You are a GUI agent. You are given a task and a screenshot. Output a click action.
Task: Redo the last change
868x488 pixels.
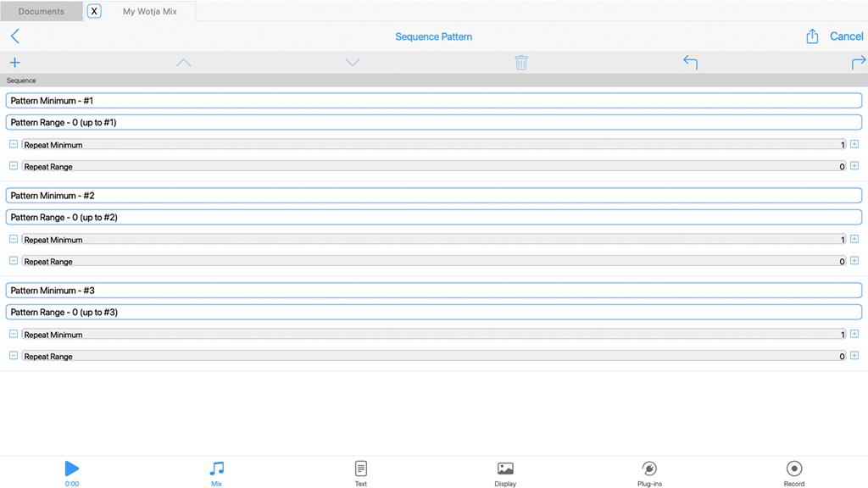pos(858,63)
